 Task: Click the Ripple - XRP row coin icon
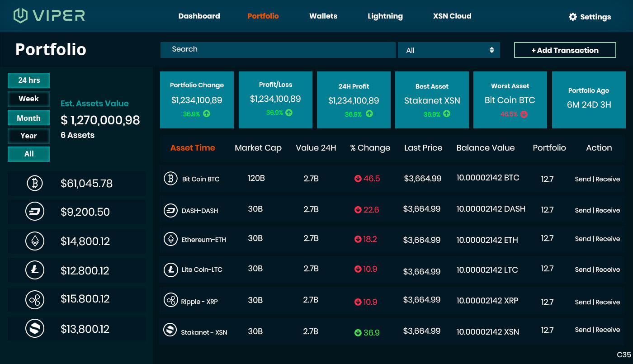170,300
